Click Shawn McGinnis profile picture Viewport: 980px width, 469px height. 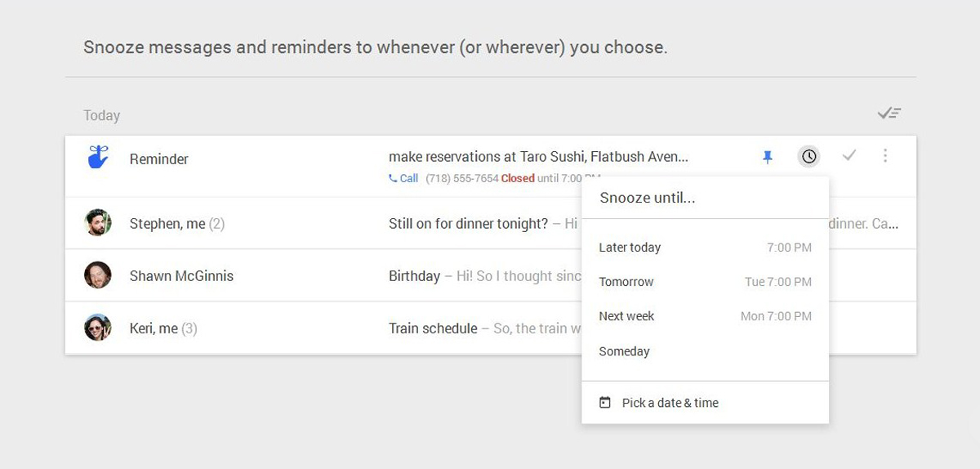(x=98, y=275)
